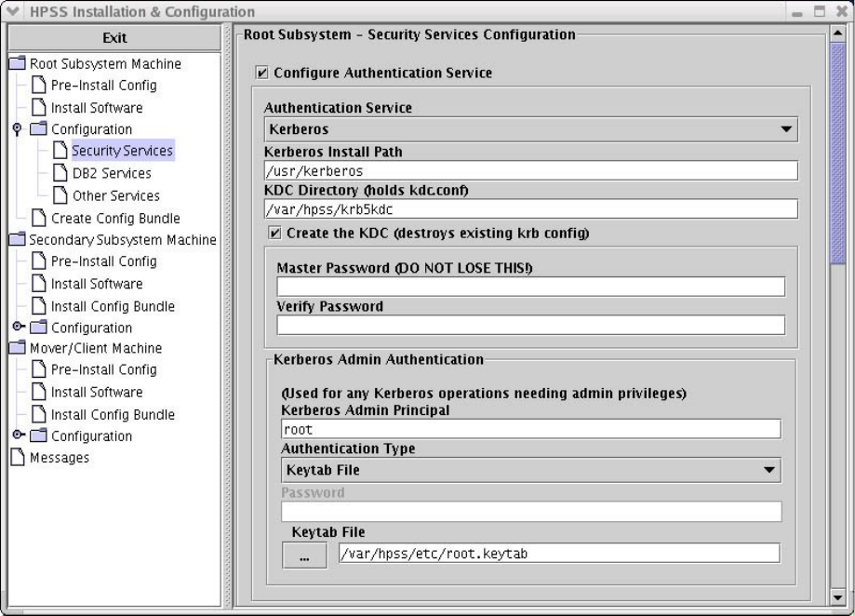Viewport: 855px width, 616px height.
Task: Select Messages tree item label
Action: (x=60, y=458)
